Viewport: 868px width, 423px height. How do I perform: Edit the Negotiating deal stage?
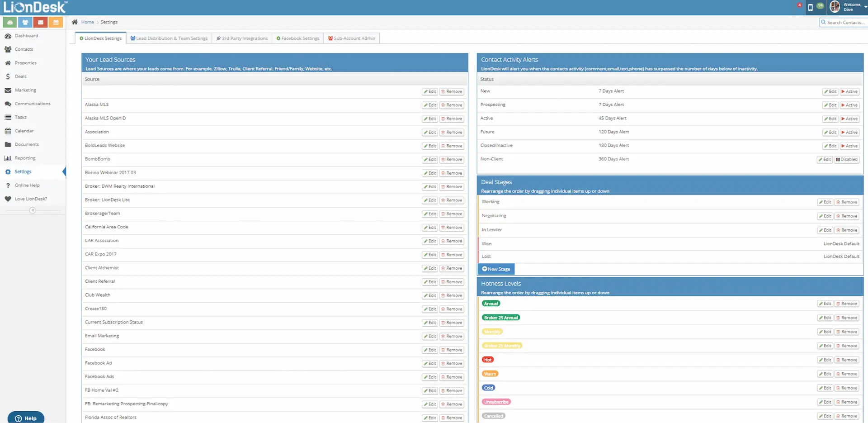pos(825,216)
